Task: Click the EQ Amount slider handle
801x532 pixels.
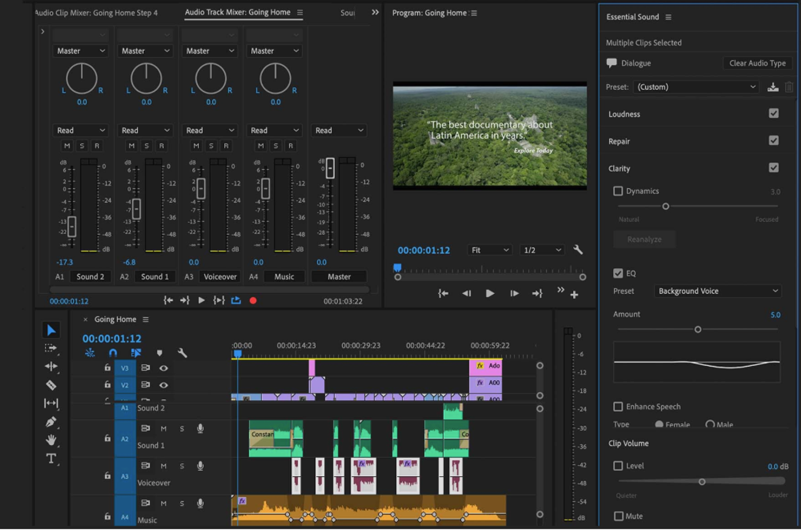Action: (698, 329)
